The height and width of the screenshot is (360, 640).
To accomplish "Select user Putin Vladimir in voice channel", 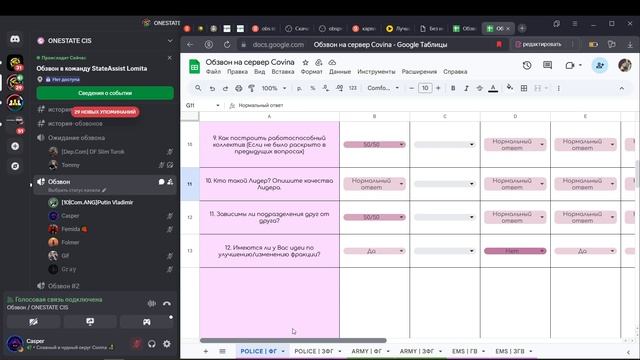I will (97, 202).
